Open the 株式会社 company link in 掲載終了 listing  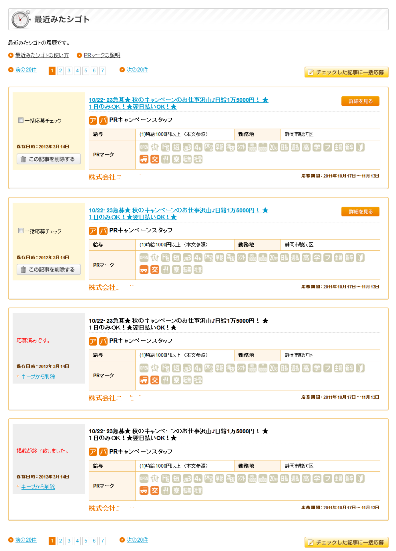tap(105, 508)
